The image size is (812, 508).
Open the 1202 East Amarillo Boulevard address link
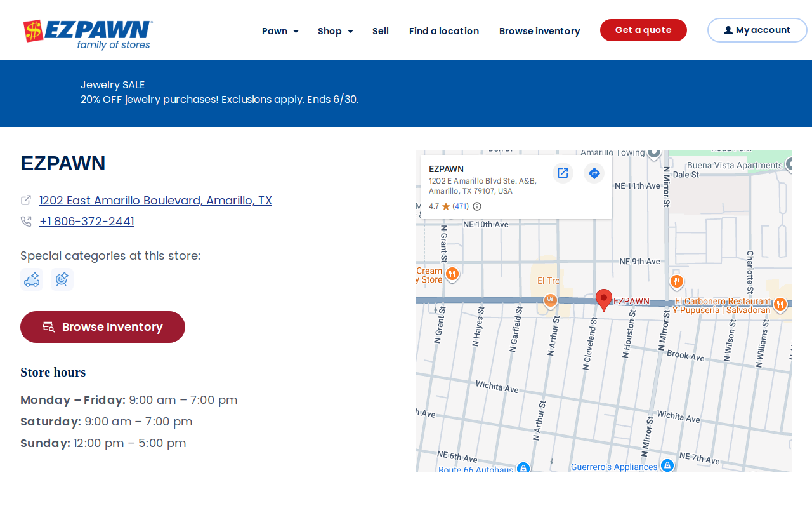[155, 201]
